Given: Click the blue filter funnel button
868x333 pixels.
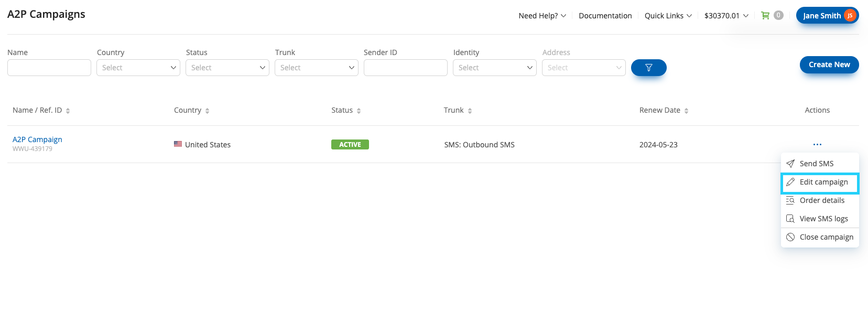Looking at the screenshot, I should pos(648,68).
